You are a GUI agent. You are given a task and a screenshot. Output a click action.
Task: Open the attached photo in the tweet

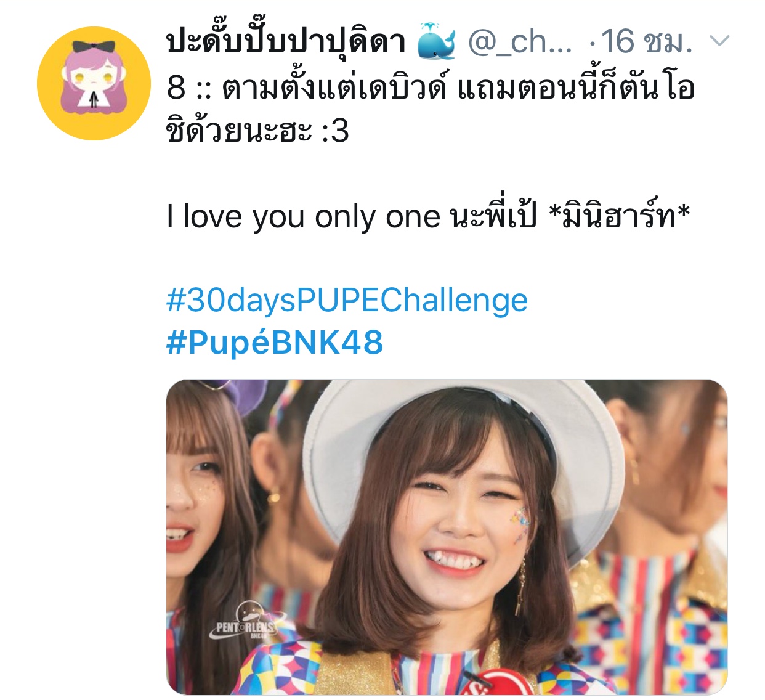pyautogui.click(x=447, y=537)
